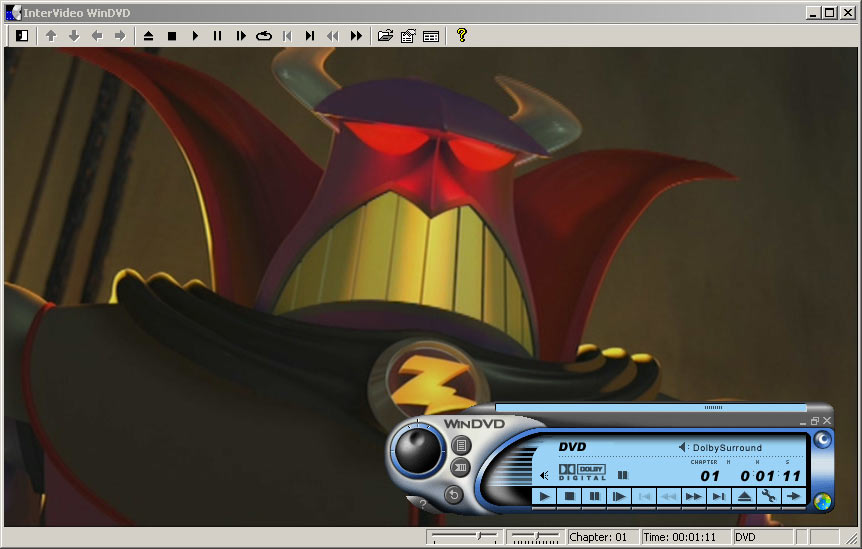Image resolution: width=862 pixels, height=549 pixels.
Task: Click the elapsed time display 0:01:11
Action: [770, 476]
